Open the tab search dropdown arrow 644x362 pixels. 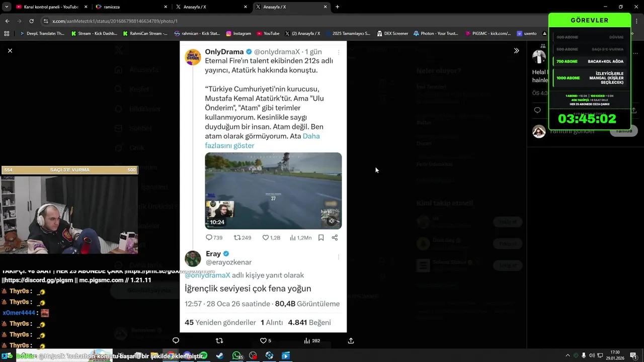pyautogui.click(x=6, y=7)
